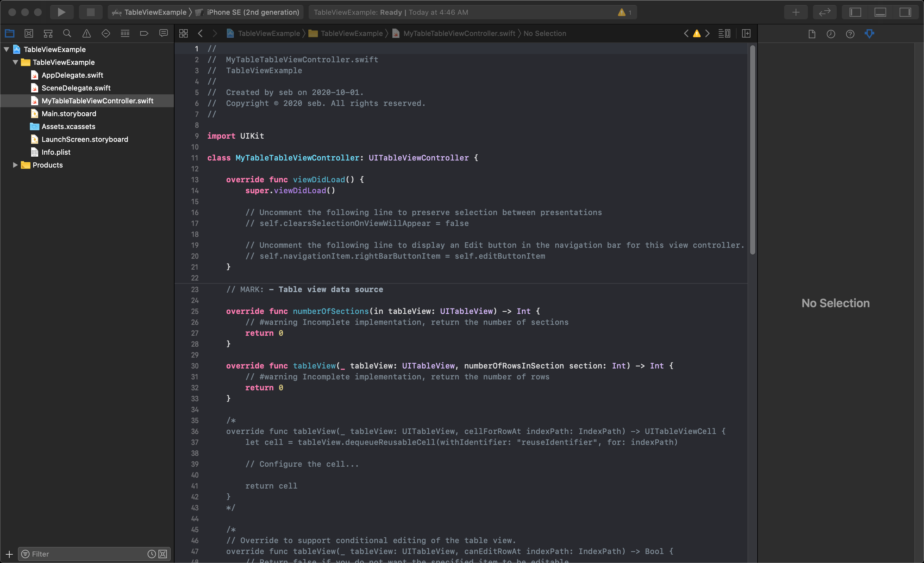924x563 pixels.
Task: Click 'numberOfSections' function name
Action: [331, 311]
